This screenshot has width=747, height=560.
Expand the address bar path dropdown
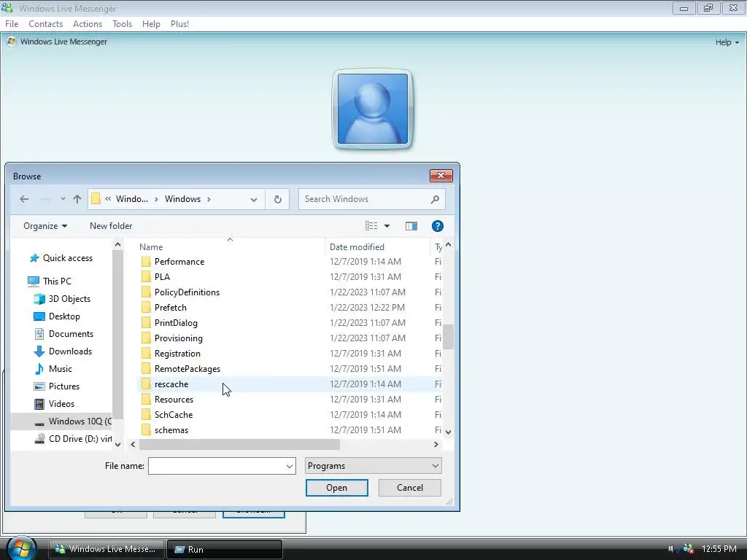click(x=254, y=200)
